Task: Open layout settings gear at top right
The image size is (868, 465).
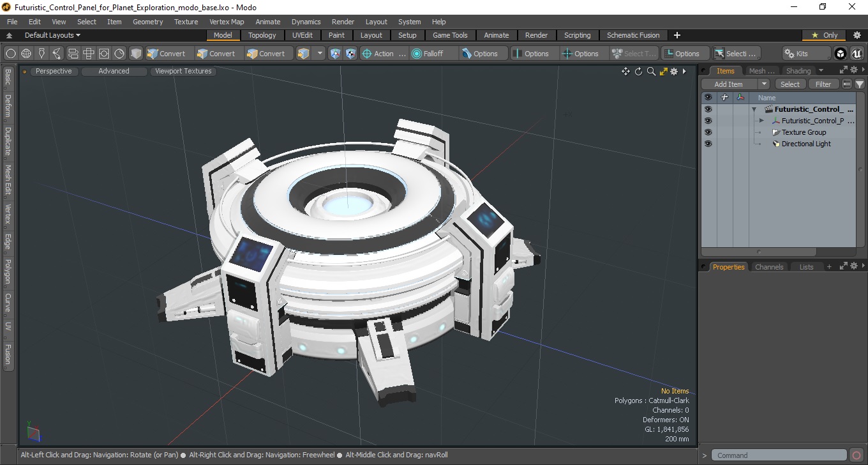Action: [857, 35]
